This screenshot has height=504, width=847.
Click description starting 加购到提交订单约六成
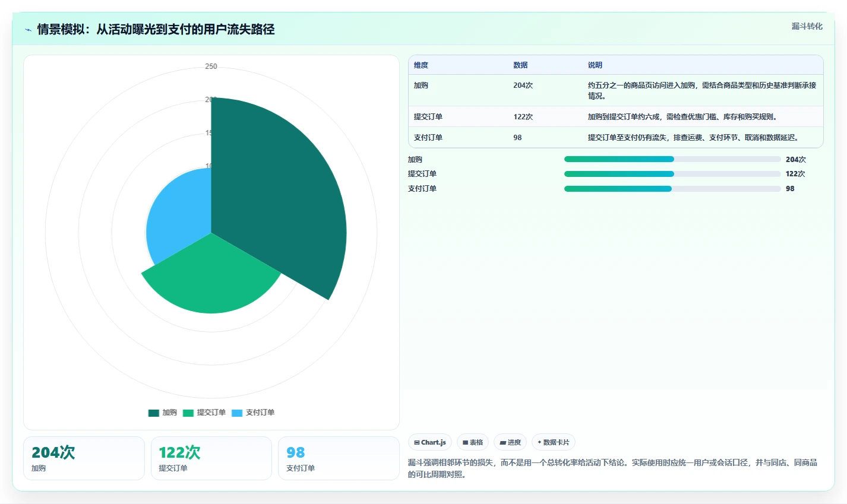[x=683, y=117]
